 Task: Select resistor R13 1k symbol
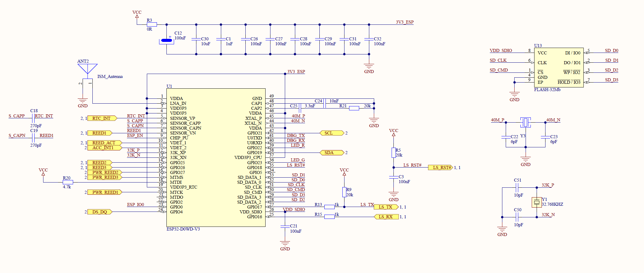click(329, 207)
